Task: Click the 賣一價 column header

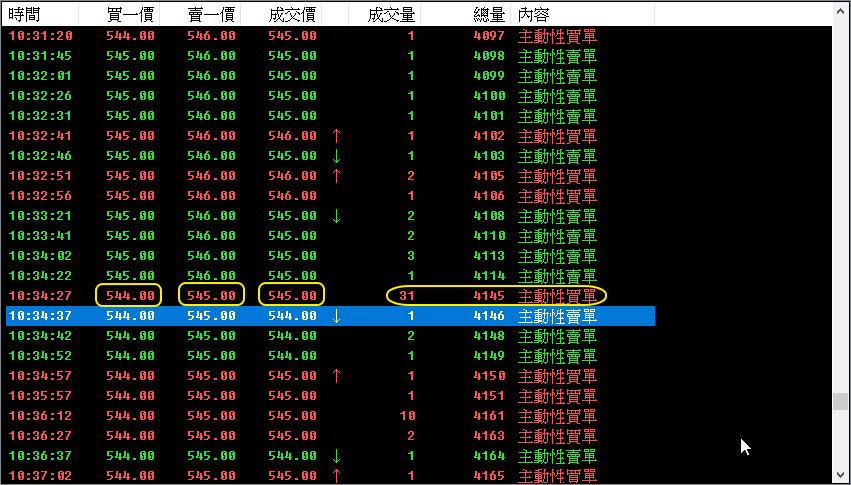Action: (x=200, y=15)
